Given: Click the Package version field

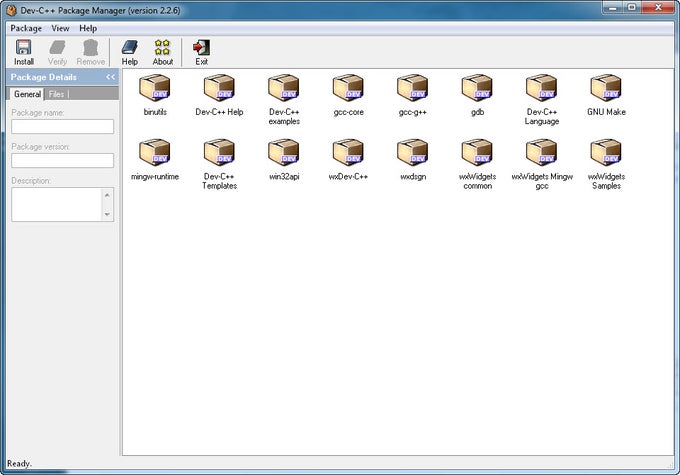Looking at the screenshot, I should (62, 160).
